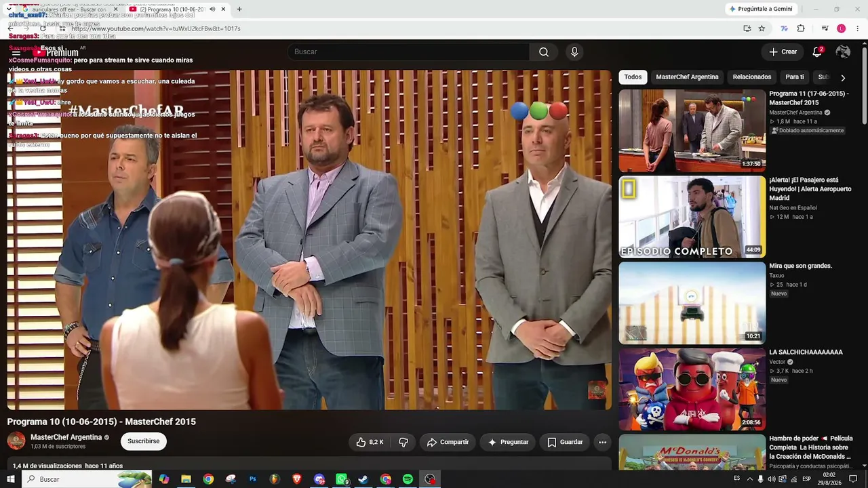Save the video with Guardar
Image resolution: width=868 pixels, height=488 pixels.
click(x=565, y=442)
